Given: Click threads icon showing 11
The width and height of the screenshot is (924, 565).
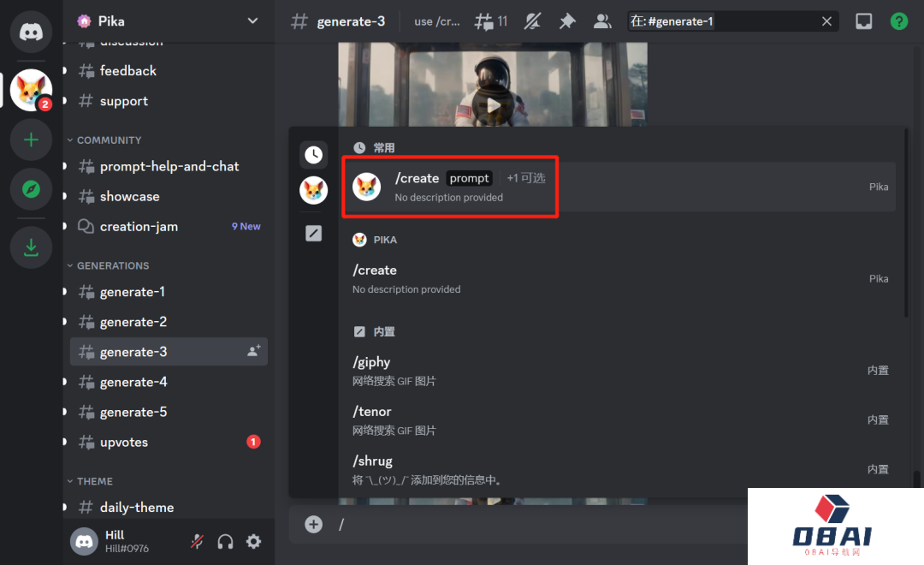Looking at the screenshot, I should (492, 21).
